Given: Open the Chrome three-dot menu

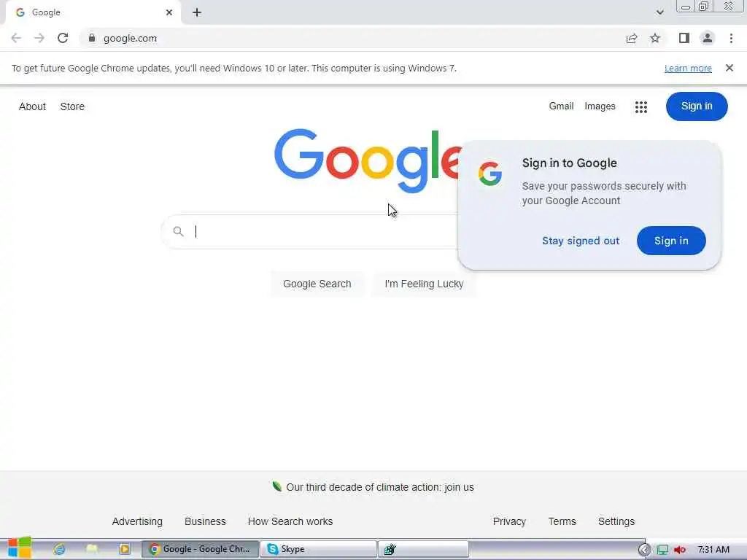Looking at the screenshot, I should [x=731, y=38].
